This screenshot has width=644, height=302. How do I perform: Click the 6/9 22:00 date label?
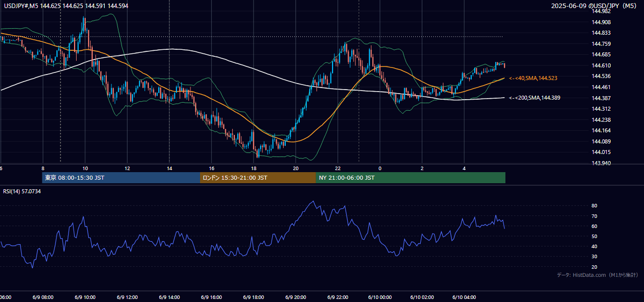[x=338, y=297]
